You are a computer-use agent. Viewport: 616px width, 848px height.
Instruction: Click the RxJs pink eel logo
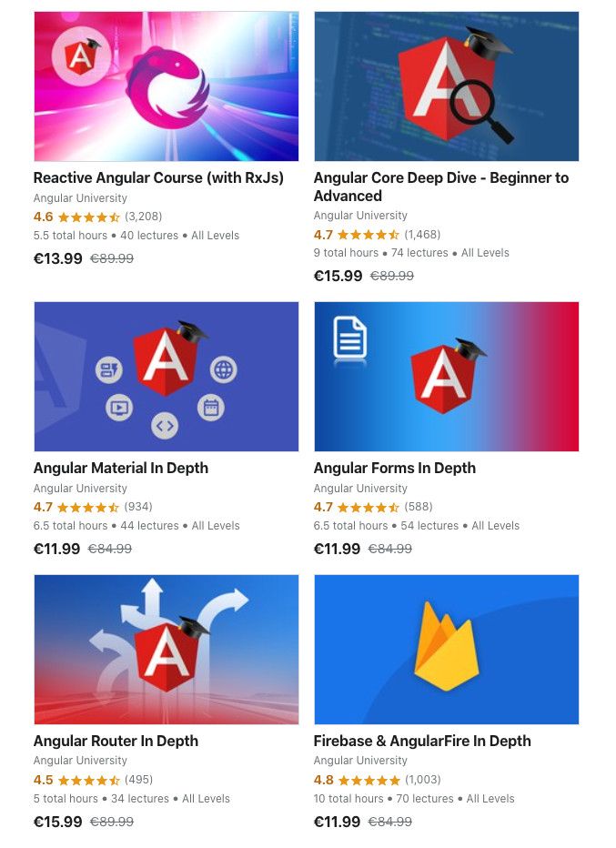168,86
